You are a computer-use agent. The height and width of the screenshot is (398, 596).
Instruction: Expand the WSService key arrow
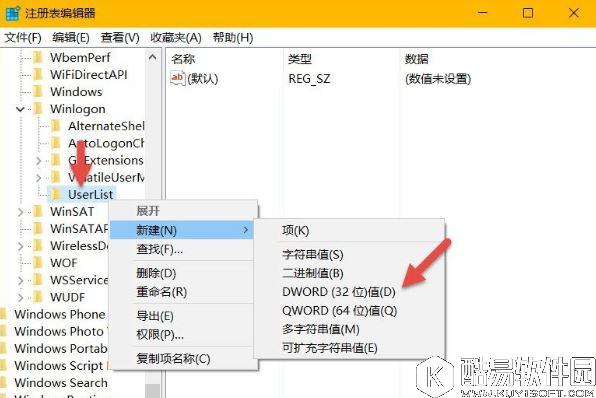coord(21,281)
